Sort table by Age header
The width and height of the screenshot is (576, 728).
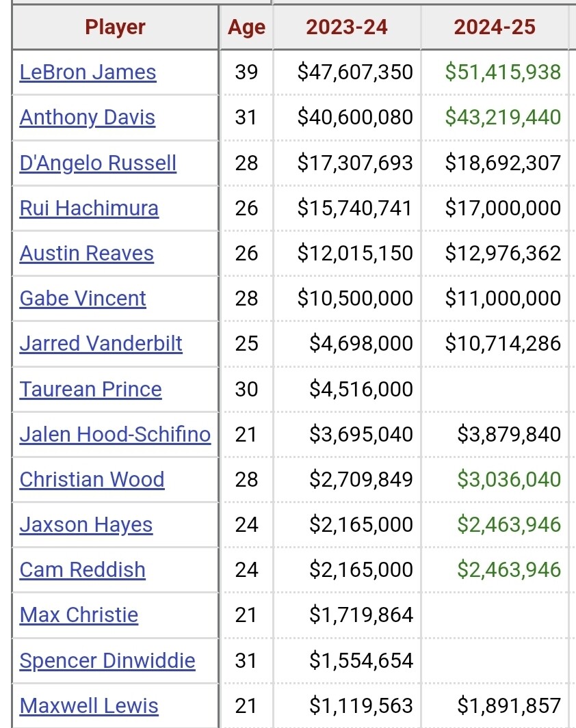pos(246,27)
